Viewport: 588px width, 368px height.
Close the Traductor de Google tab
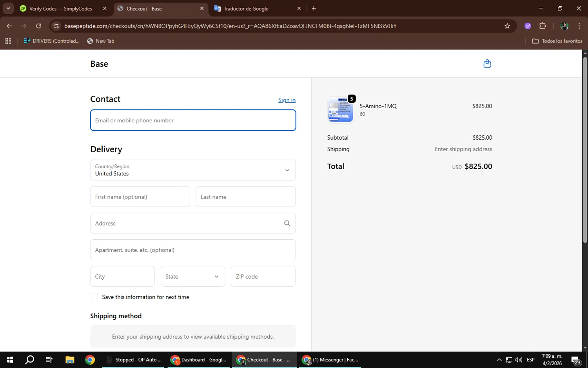point(299,8)
